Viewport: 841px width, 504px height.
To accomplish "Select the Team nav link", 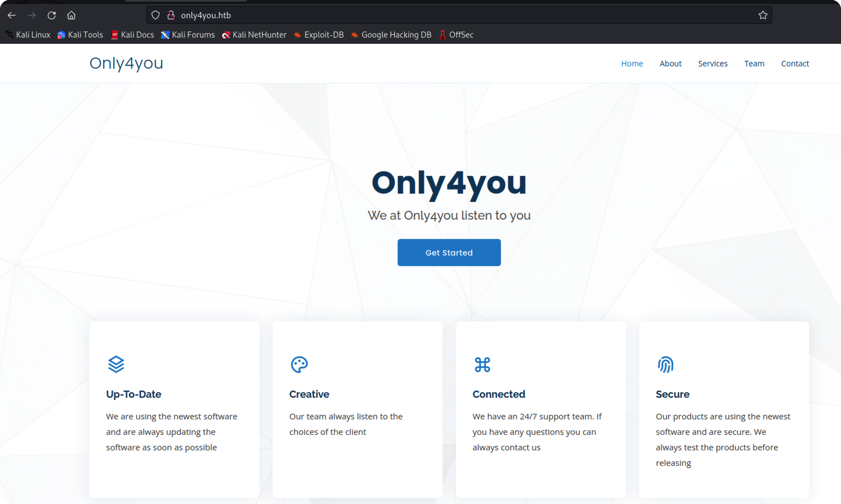I will pyautogui.click(x=754, y=64).
